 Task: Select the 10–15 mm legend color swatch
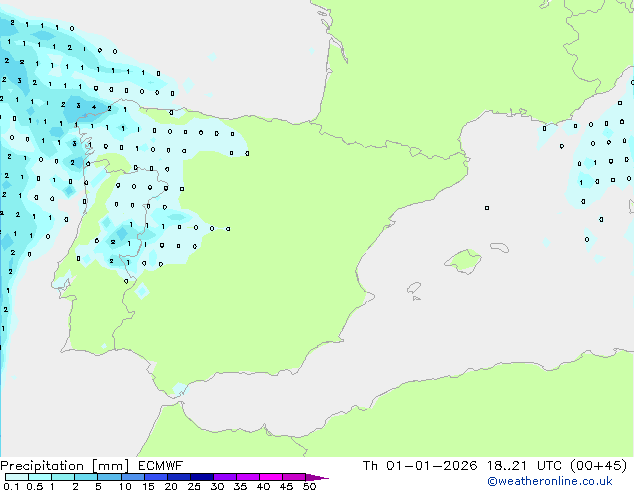(132, 477)
